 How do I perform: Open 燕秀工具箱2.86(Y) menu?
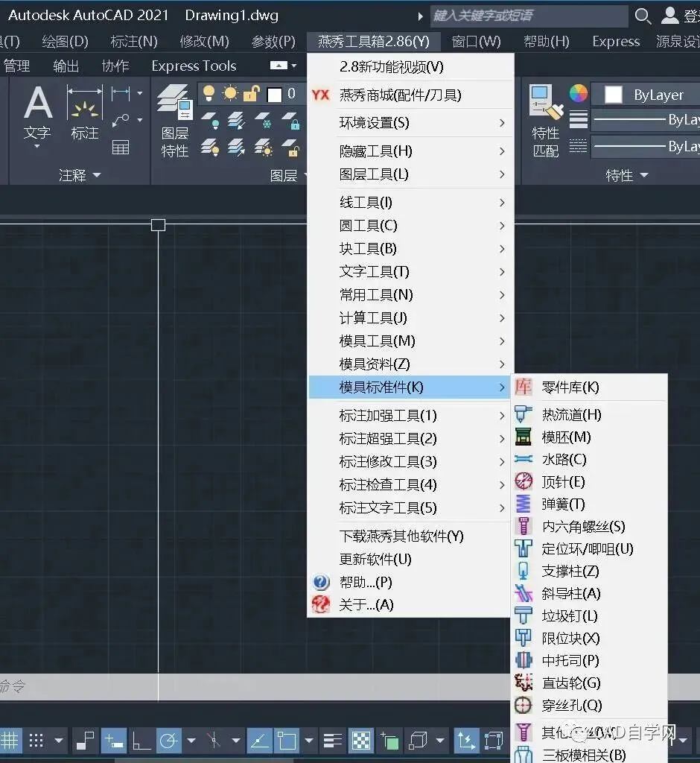click(x=374, y=42)
